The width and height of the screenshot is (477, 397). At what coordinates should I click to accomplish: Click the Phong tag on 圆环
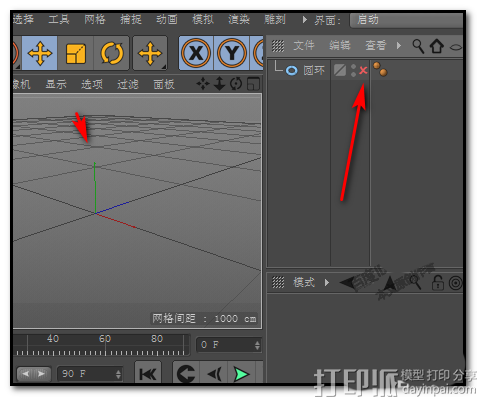(x=380, y=69)
